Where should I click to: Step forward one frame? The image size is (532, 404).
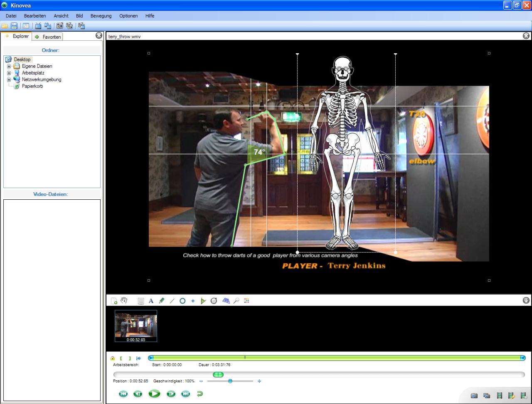(171, 394)
